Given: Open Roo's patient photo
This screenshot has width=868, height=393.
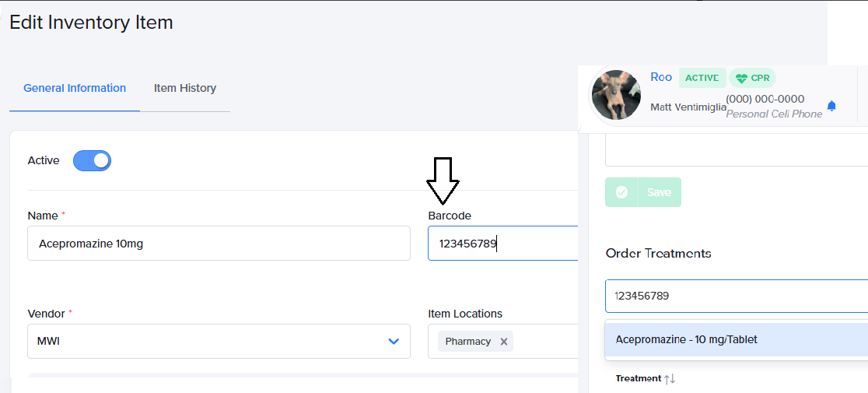Looking at the screenshot, I should click(616, 95).
